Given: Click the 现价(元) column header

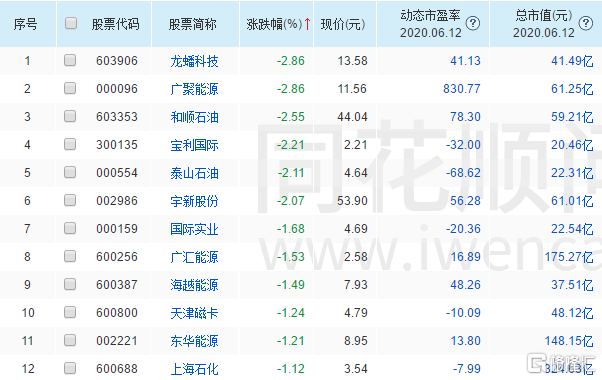Looking at the screenshot, I should 342,24.
